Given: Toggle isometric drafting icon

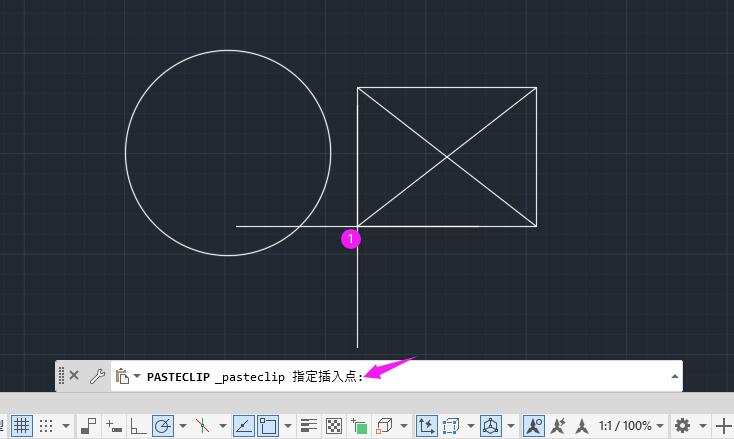Looking at the screenshot, I should (203, 425).
